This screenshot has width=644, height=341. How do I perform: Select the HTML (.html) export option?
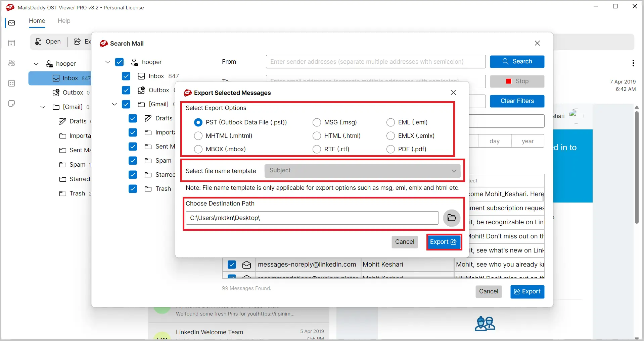pyautogui.click(x=317, y=136)
